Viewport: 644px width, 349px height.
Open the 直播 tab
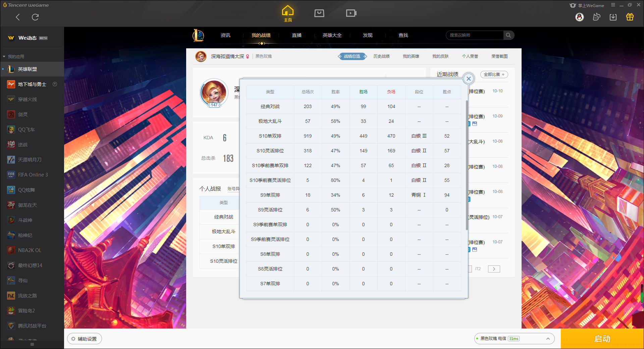(x=297, y=35)
